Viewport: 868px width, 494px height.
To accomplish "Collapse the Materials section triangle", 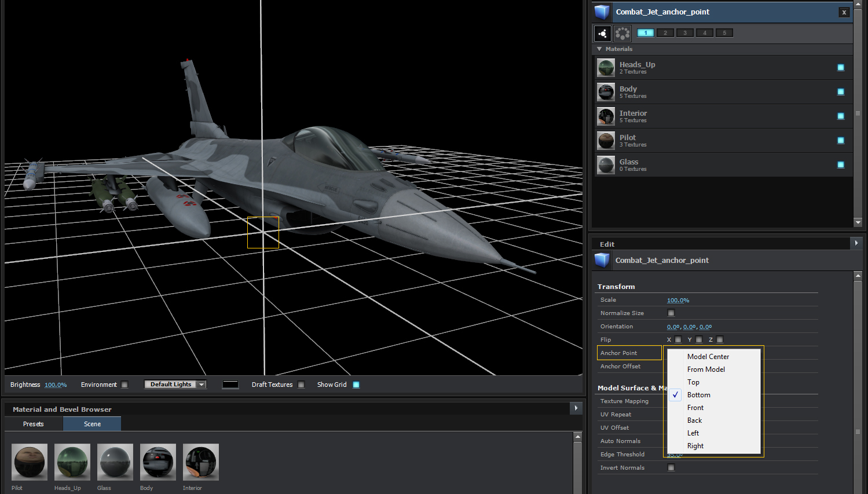I will pyautogui.click(x=599, y=49).
